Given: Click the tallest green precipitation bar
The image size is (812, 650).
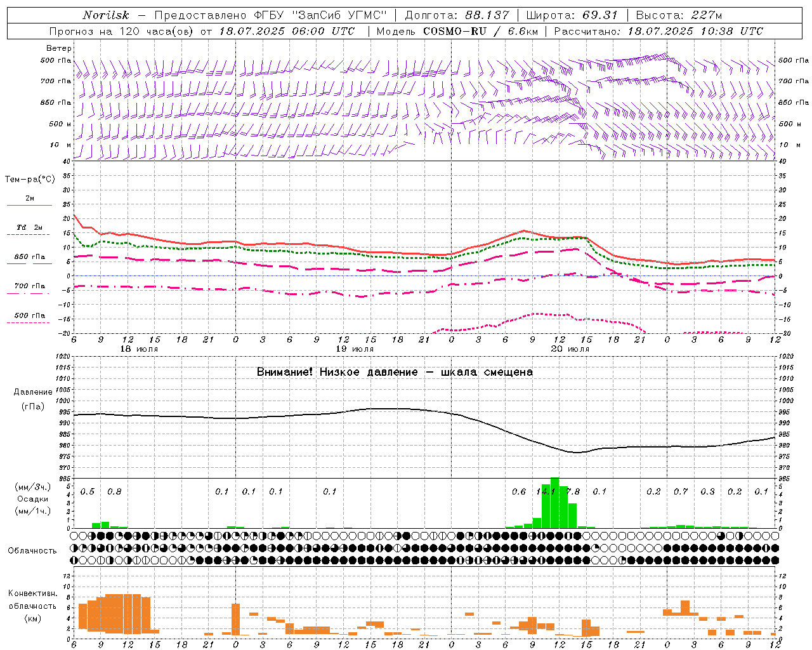Looking at the screenshot, I should click(554, 503).
